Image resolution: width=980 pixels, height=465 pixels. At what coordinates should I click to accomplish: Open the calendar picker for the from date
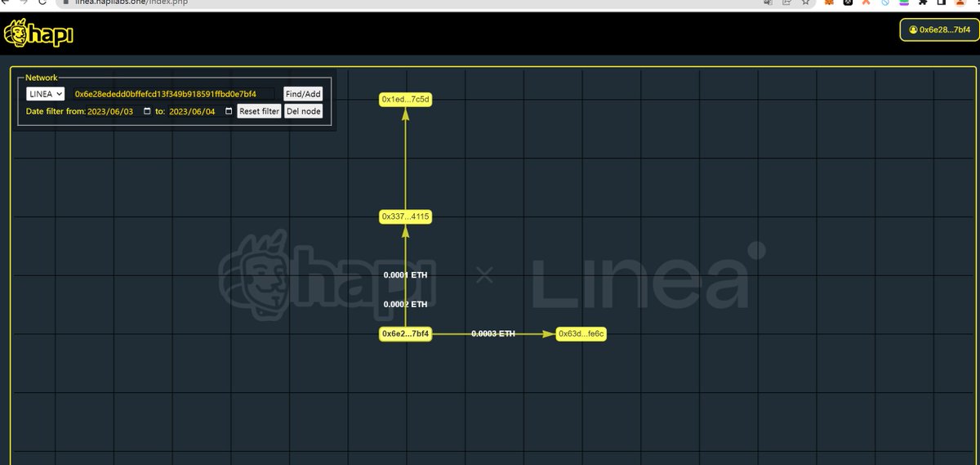[147, 111]
